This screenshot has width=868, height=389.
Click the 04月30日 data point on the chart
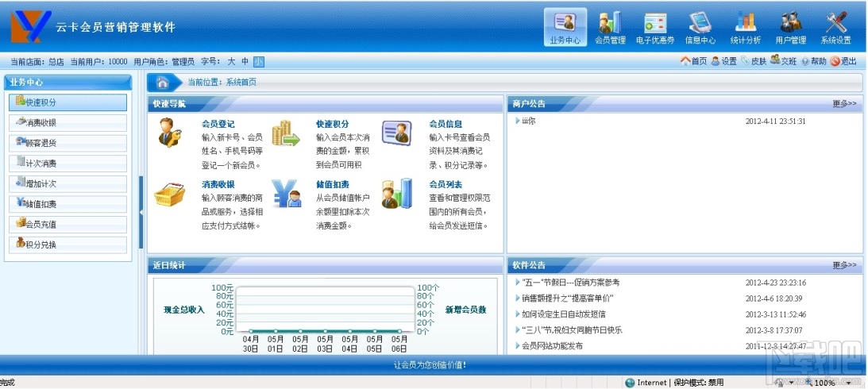pos(251,332)
